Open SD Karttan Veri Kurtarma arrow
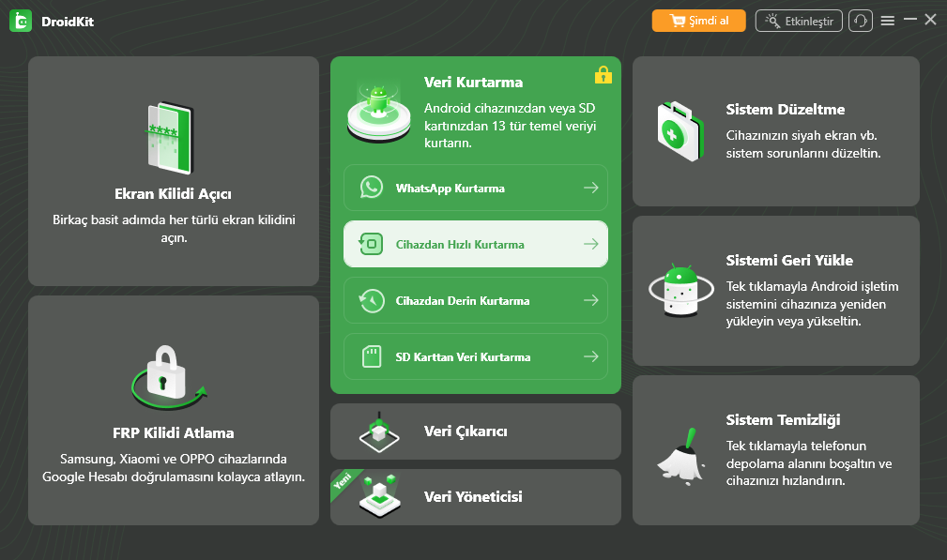This screenshot has height=560, width=947. pos(590,356)
